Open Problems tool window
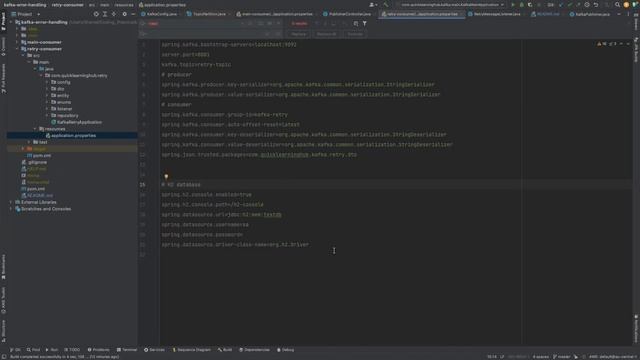Screen dimensions: 640x360 [x=98, y=350]
